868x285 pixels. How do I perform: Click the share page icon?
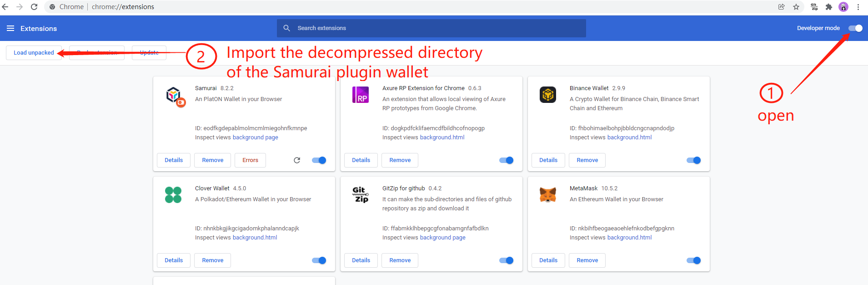click(781, 7)
